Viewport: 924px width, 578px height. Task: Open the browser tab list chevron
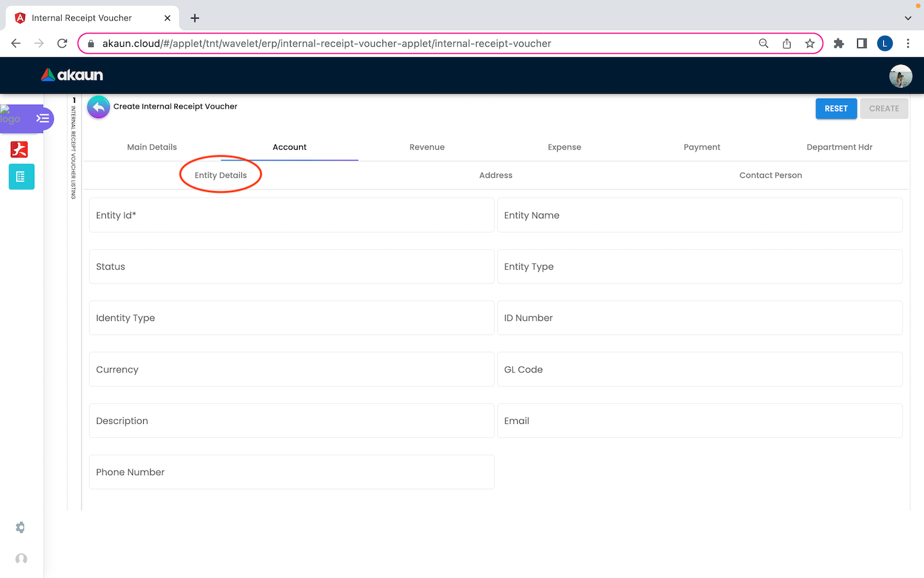tap(908, 18)
